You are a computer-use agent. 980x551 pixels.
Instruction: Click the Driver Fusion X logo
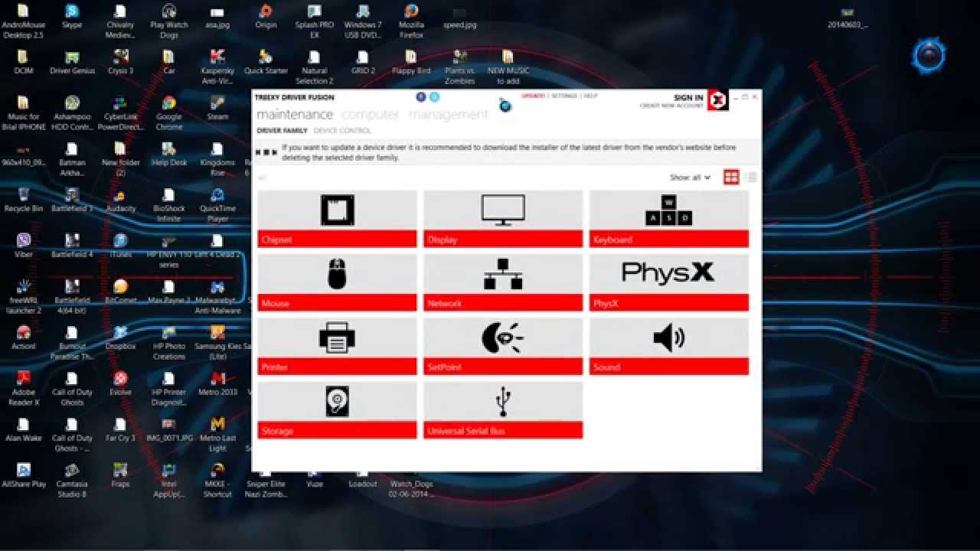coord(717,100)
